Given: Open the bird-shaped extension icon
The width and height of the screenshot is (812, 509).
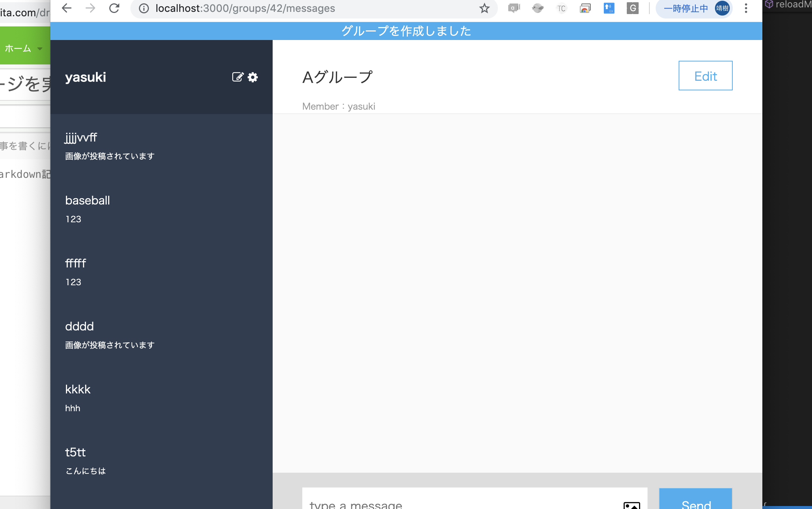Looking at the screenshot, I should [538, 8].
